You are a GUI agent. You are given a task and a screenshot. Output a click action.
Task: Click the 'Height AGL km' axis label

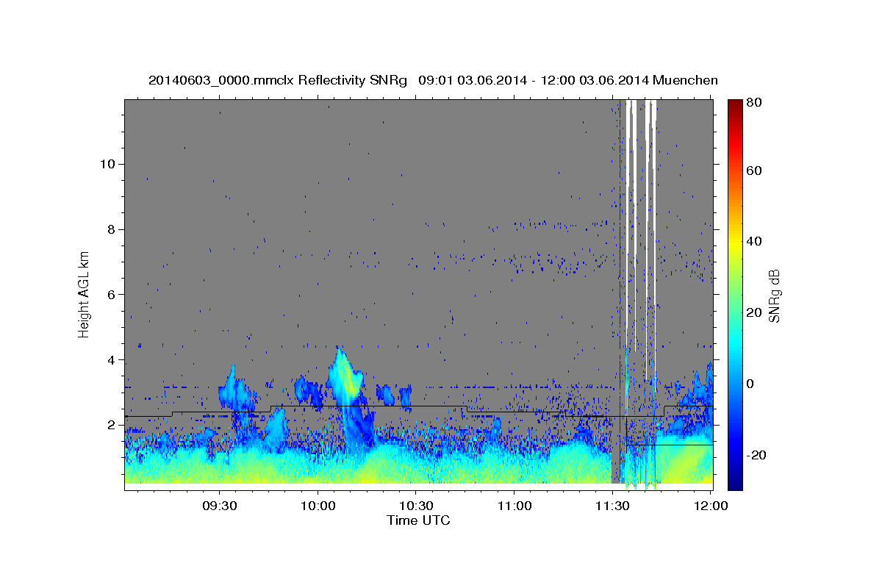pos(85,295)
